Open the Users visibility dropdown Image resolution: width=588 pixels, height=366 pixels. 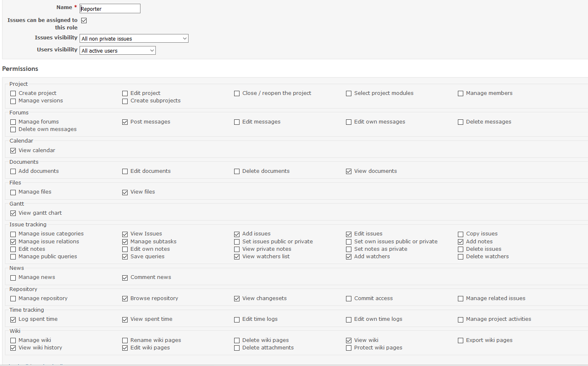point(118,51)
